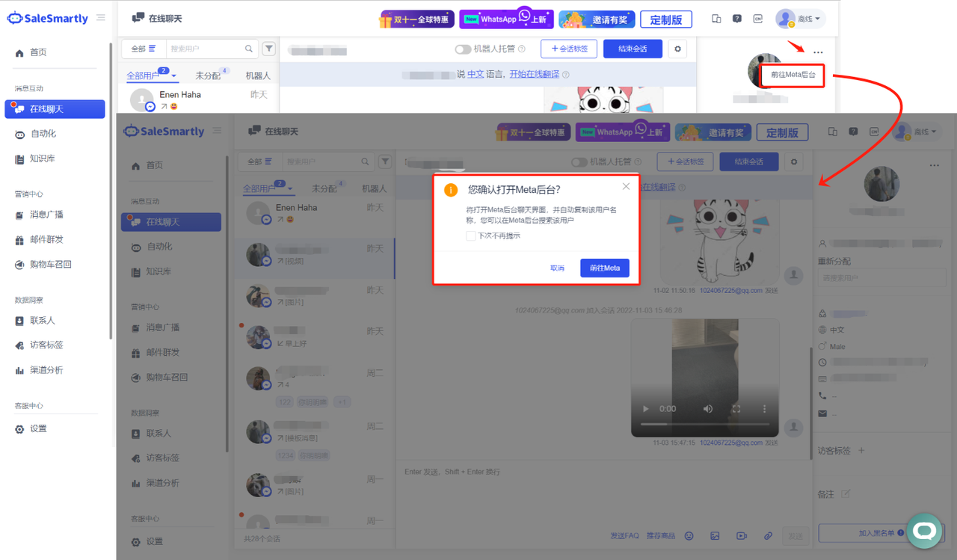Click 前往Meta button in the dialog
The width and height of the screenshot is (957, 560).
[605, 268]
